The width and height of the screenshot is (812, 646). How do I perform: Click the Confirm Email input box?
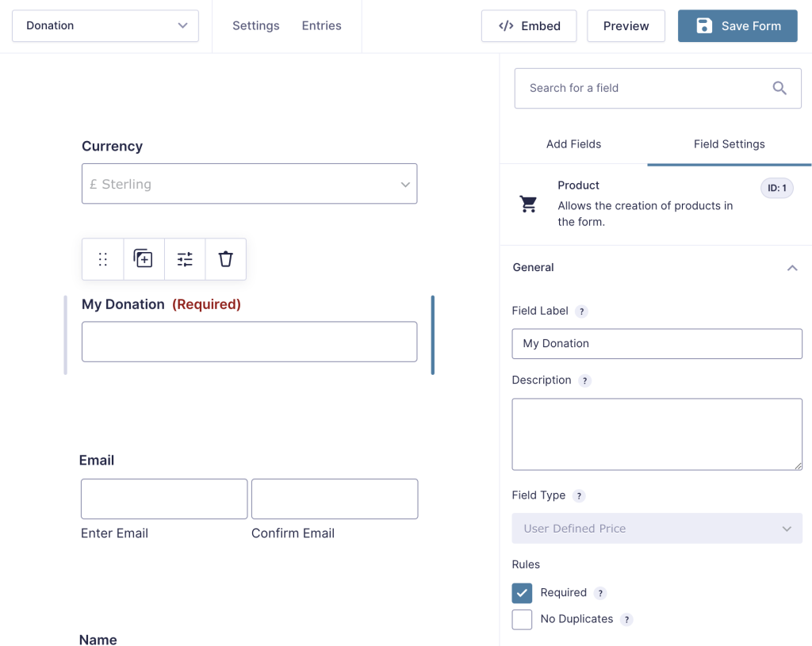pyautogui.click(x=335, y=499)
